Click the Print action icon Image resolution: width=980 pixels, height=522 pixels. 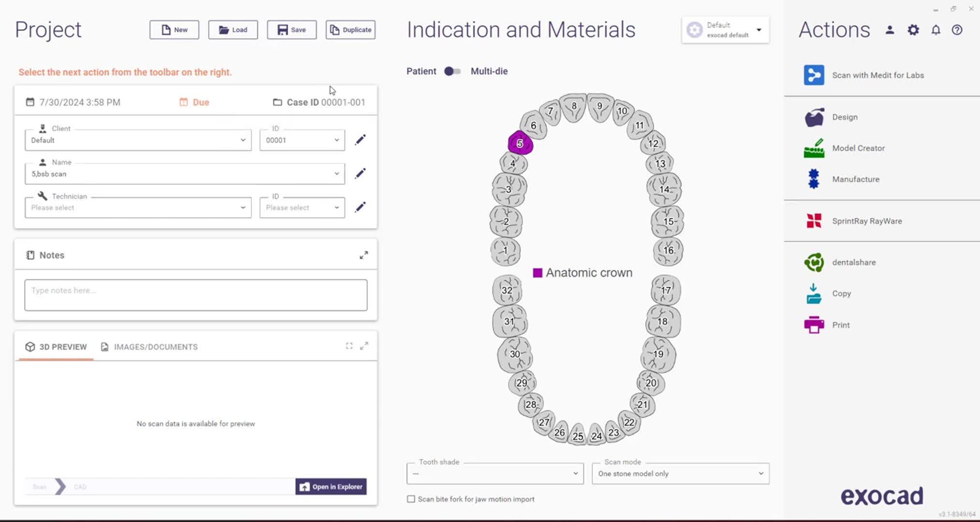point(814,325)
